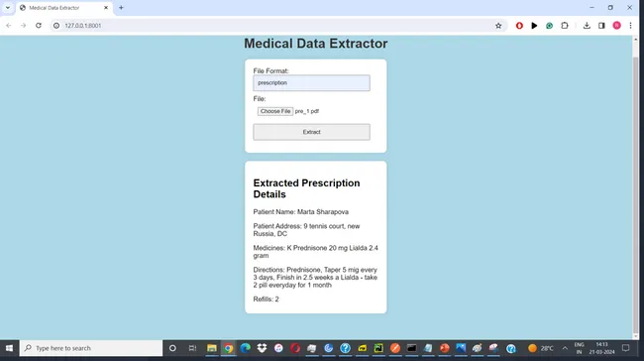The image size is (644, 361).
Task: Click the Extracted Prescription Details heading
Action: [306, 188]
